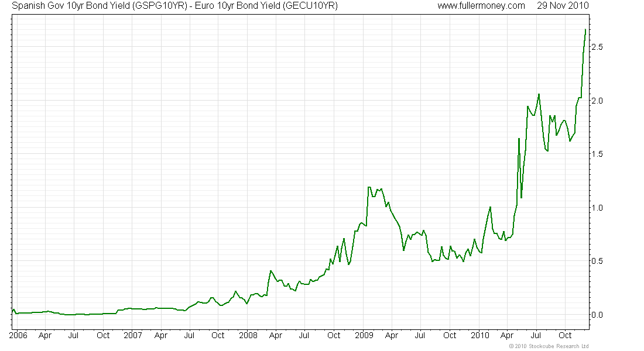This screenshot has width=644, height=351.
Task: Click the '0.0' y-axis label
Action: (597, 315)
